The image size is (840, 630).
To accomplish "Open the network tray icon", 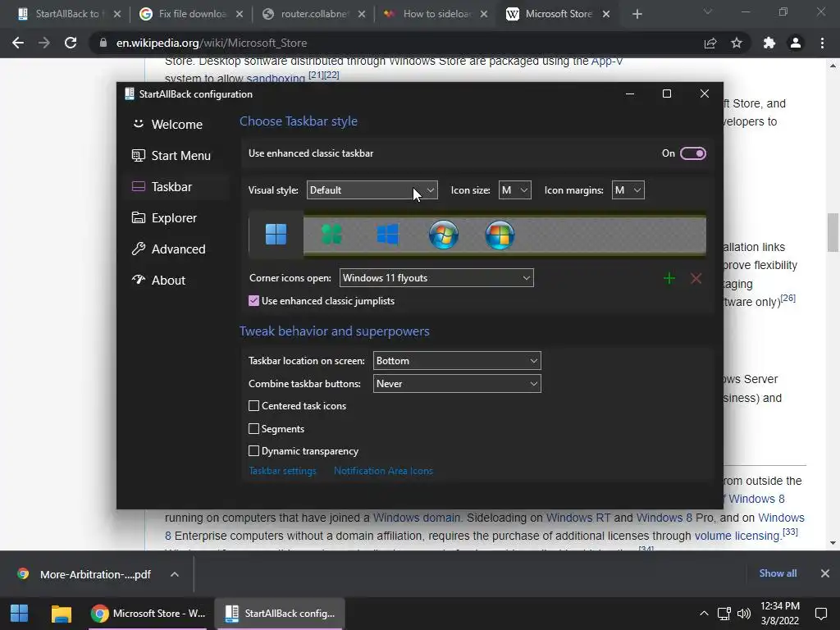I will pyautogui.click(x=724, y=614).
